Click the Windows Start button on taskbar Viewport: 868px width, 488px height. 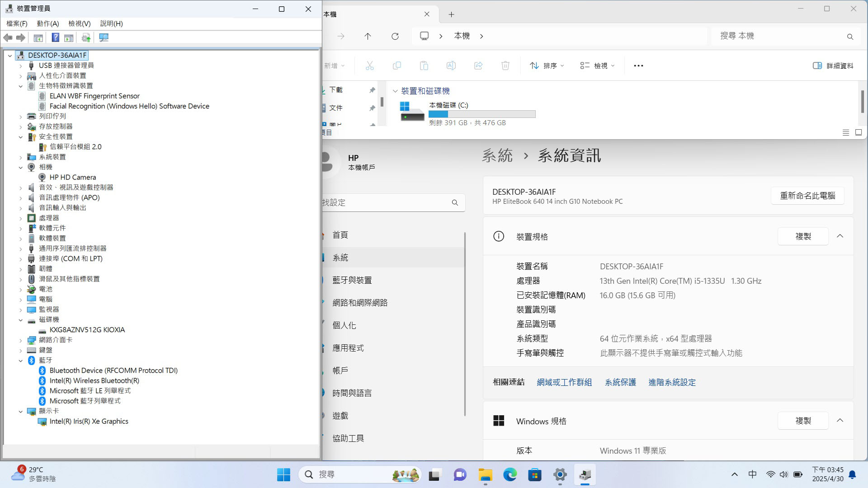point(283,474)
